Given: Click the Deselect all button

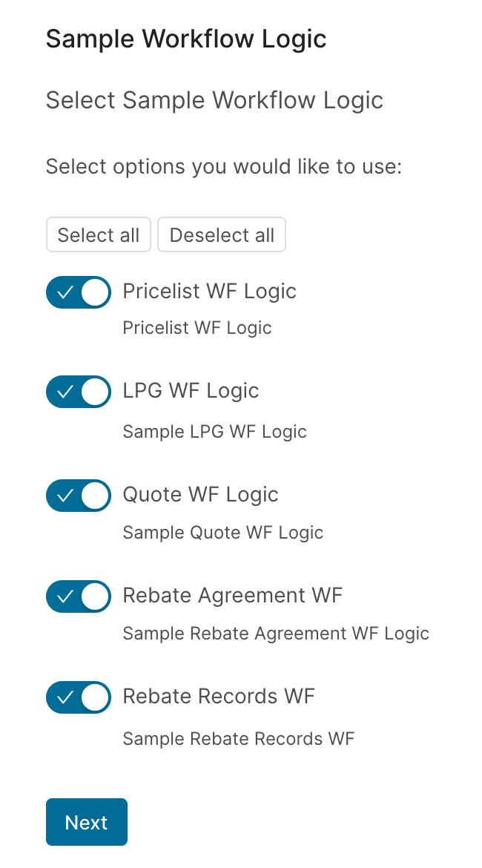Looking at the screenshot, I should (x=221, y=234).
